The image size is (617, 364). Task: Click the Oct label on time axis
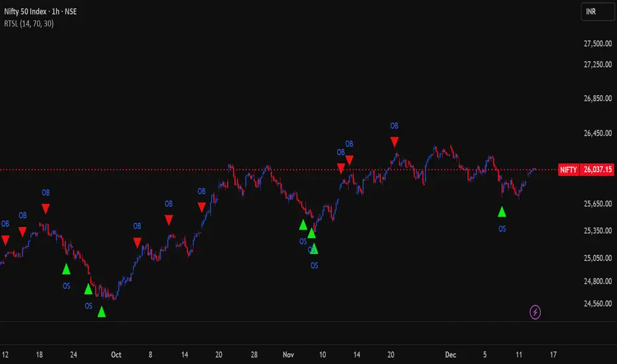pyautogui.click(x=116, y=355)
